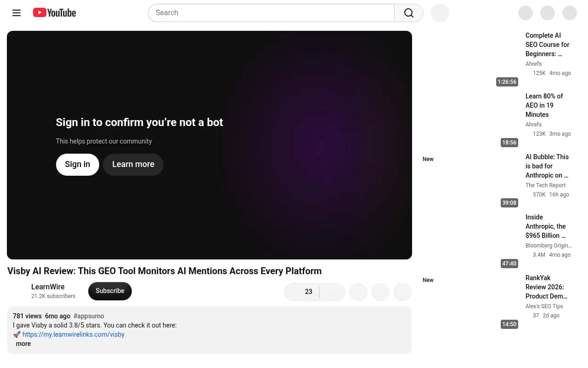Click the "570K" view count
588x368 pixels.
(x=539, y=195)
